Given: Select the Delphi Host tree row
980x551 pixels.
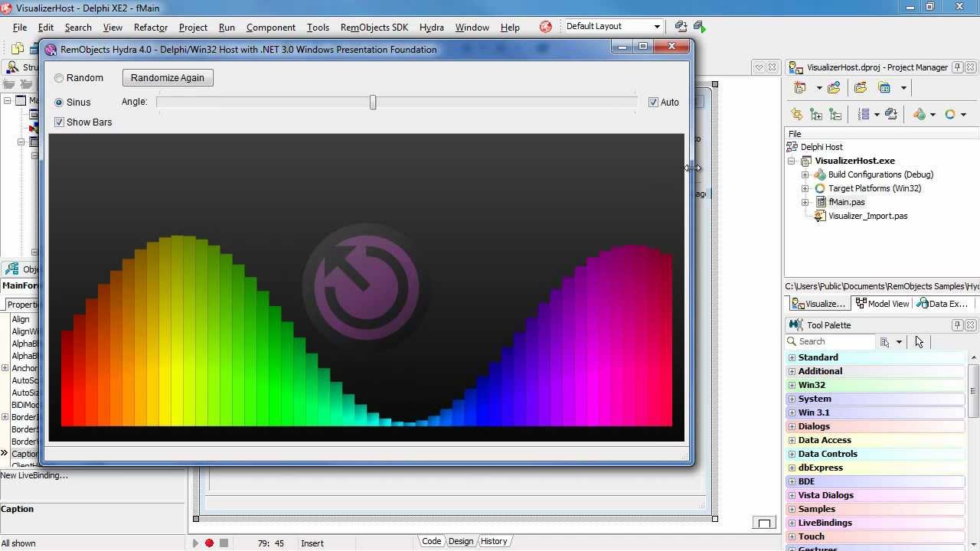Looking at the screenshot, I should 822,148.
